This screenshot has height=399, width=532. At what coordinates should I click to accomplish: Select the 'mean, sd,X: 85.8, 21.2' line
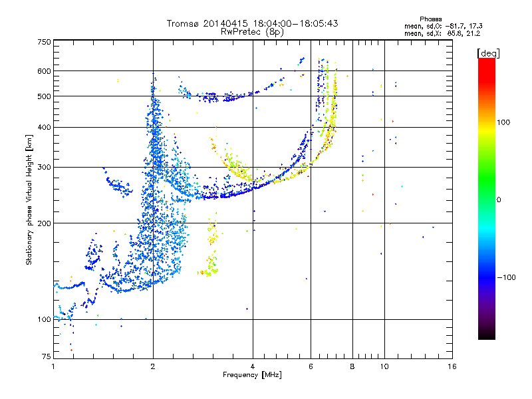(442, 34)
